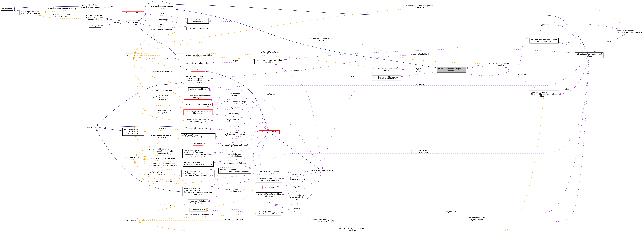Click the m_mpAddress edge label
Viewport: 644px width, 232px height.
click(269, 94)
